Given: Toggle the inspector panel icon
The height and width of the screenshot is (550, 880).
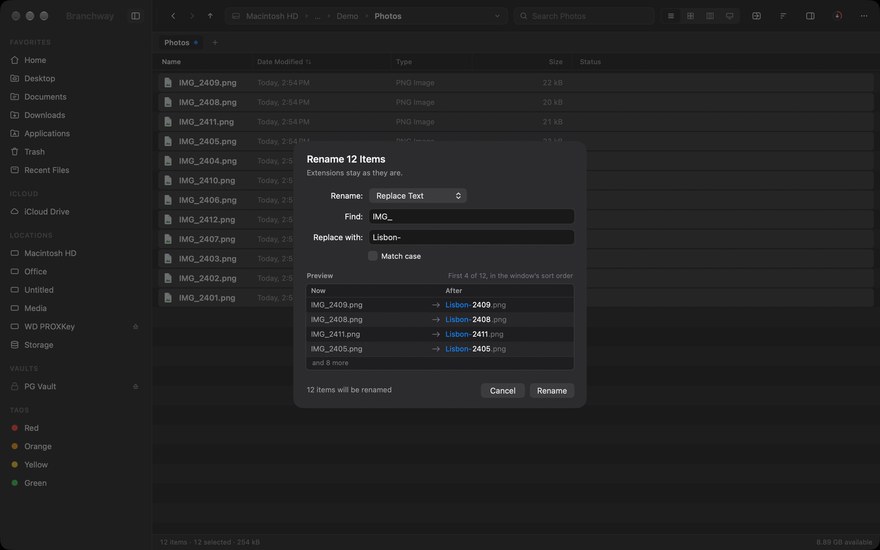Looking at the screenshot, I should click(810, 16).
